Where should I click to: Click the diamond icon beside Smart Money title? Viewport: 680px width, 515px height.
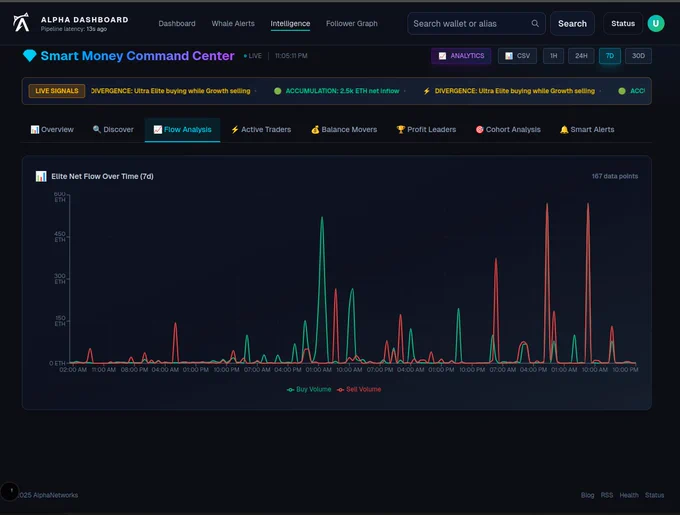tap(29, 57)
